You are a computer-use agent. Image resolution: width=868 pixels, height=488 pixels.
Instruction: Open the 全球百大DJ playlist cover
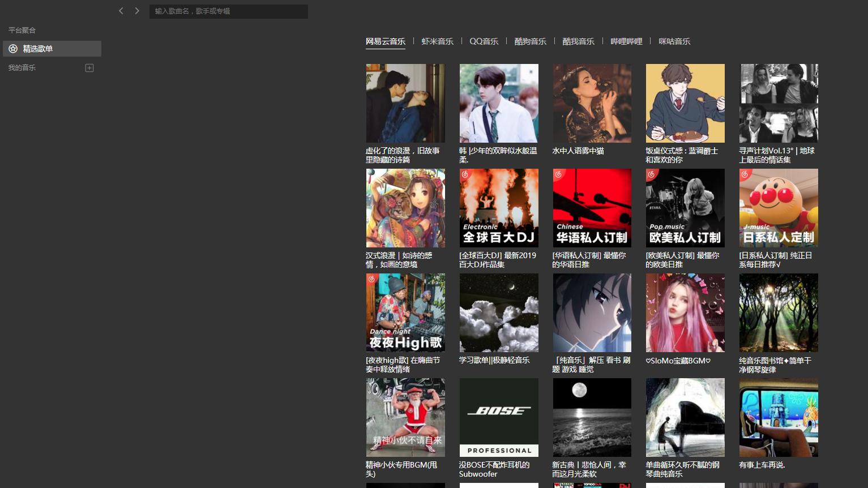click(499, 208)
